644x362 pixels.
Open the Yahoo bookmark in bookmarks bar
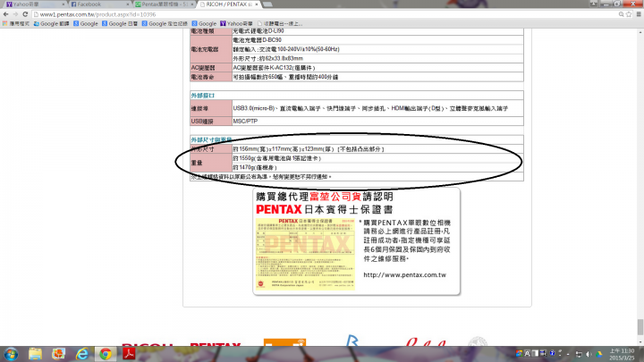(x=236, y=24)
